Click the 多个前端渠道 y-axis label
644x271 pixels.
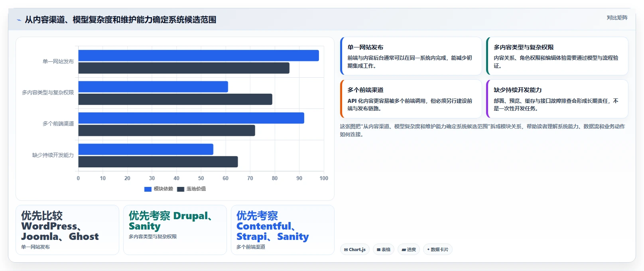58,124
